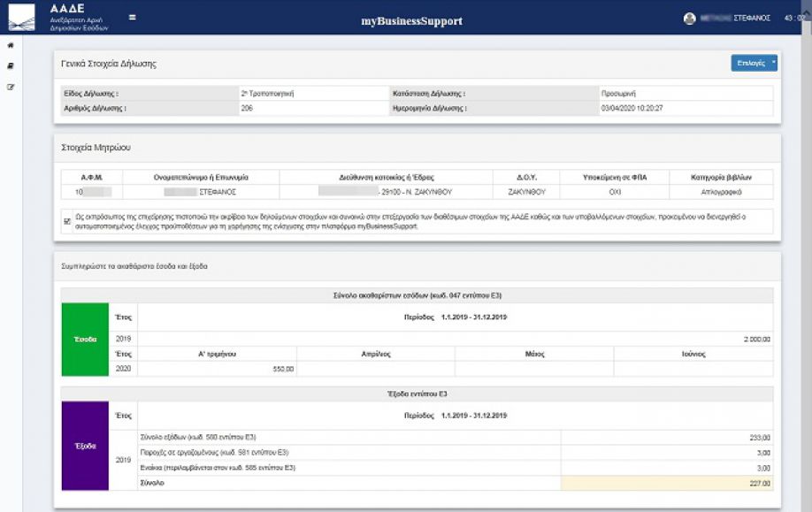Expand the Επιλογές dropdown button
The image size is (812, 512).
(x=754, y=63)
